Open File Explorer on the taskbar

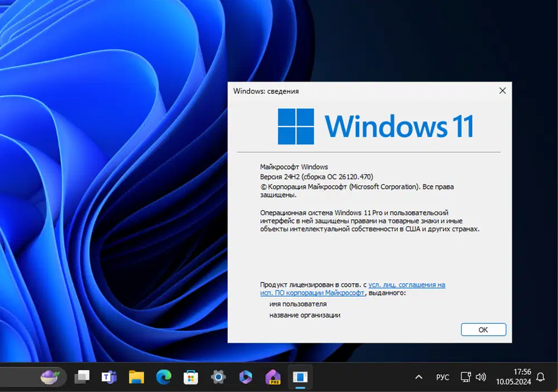coord(136,377)
